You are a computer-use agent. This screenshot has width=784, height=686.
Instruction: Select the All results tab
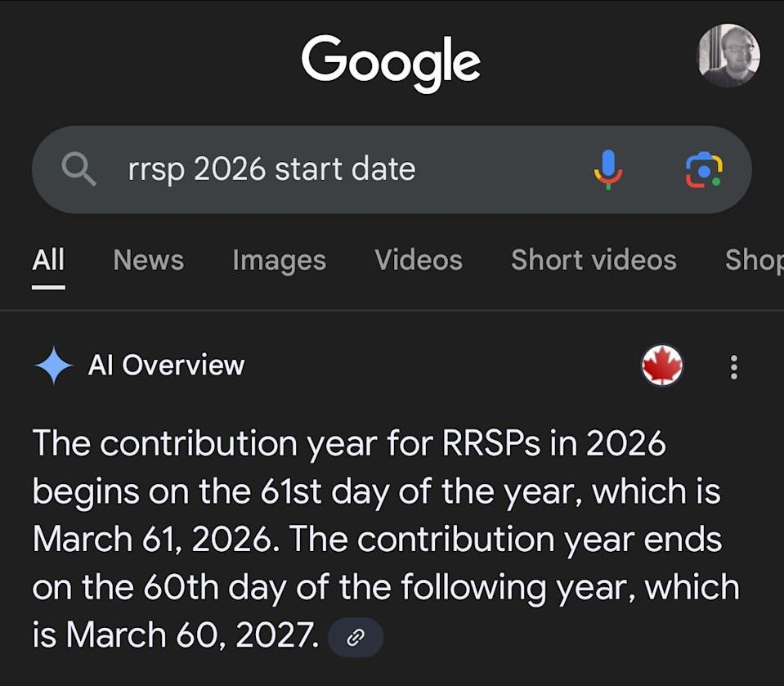click(48, 260)
